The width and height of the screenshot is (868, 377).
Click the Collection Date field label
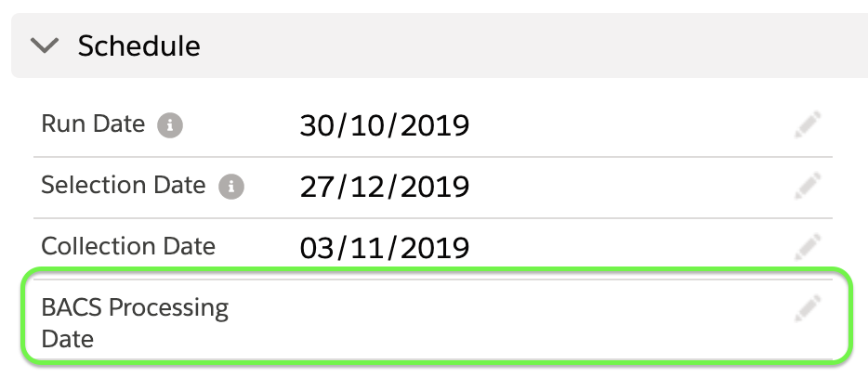pyautogui.click(x=128, y=247)
